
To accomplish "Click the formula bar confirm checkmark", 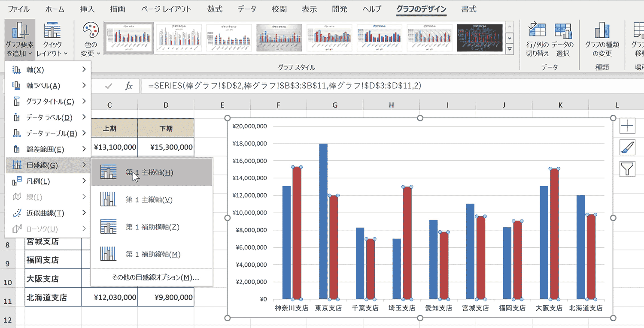I will [x=109, y=86].
